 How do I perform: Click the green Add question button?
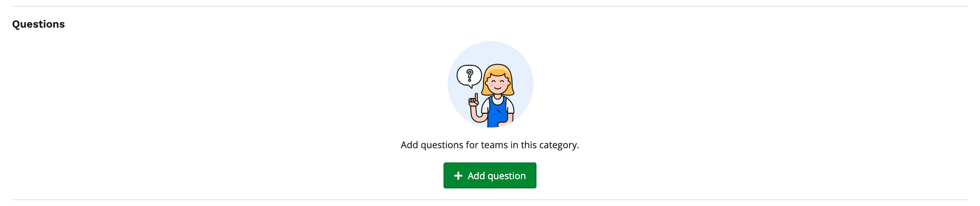(x=490, y=175)
